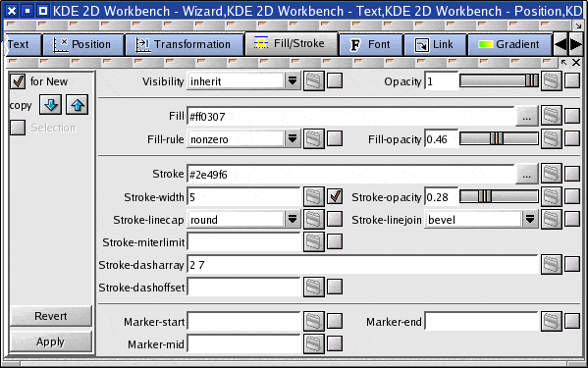Image resolution: width=588 pixels, height=368 pixels.
Task: Enable the Selection checkbox
Action: point(18,128)
